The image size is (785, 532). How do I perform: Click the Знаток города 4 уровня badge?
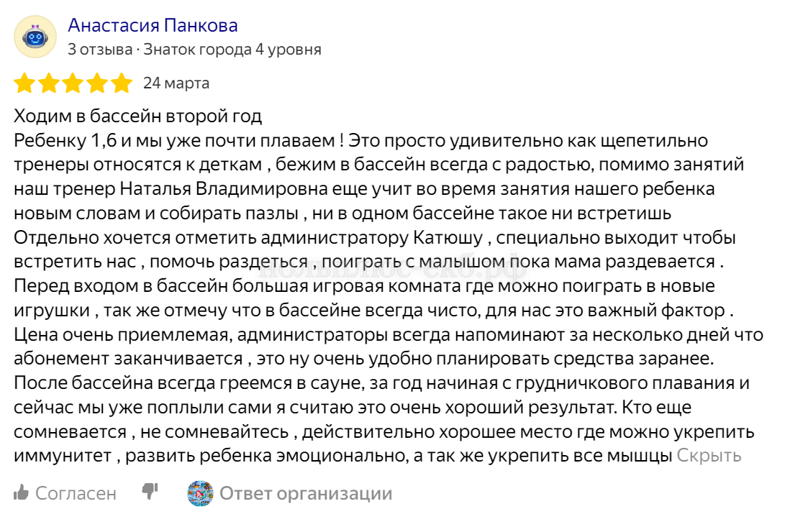[x=232, y=50]
